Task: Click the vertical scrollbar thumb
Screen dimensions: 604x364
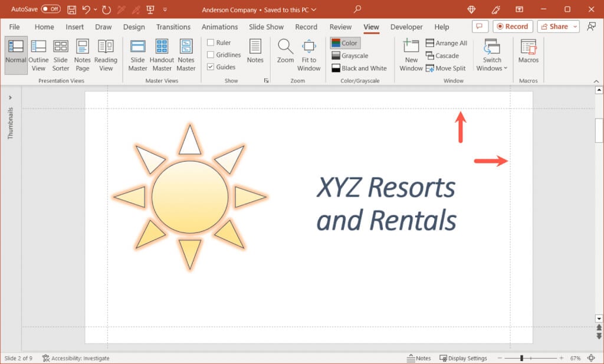Action: click(x=599, y=130)
